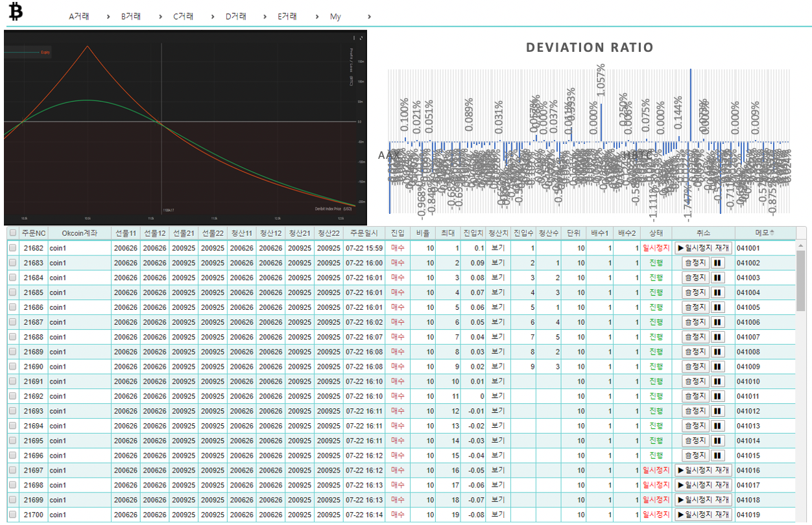Click the 진입치 column header
The width and height of the screenshot is (812, 525).
point(473,233)
